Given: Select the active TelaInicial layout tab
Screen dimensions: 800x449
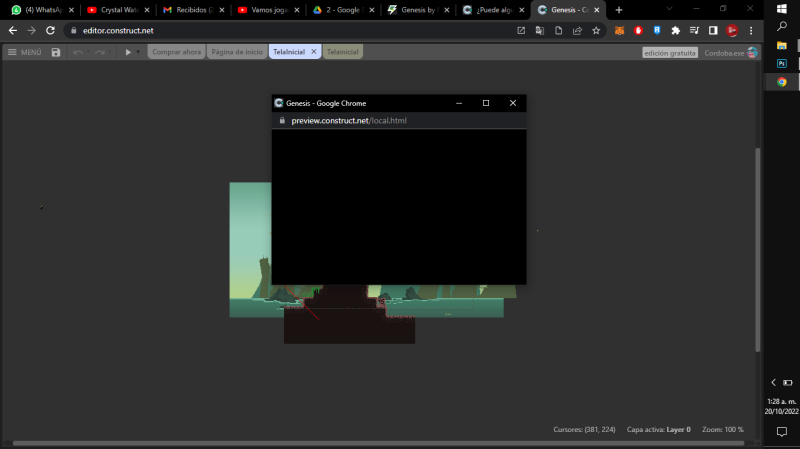Looking at the screenshot, I should tap(289, 52).
